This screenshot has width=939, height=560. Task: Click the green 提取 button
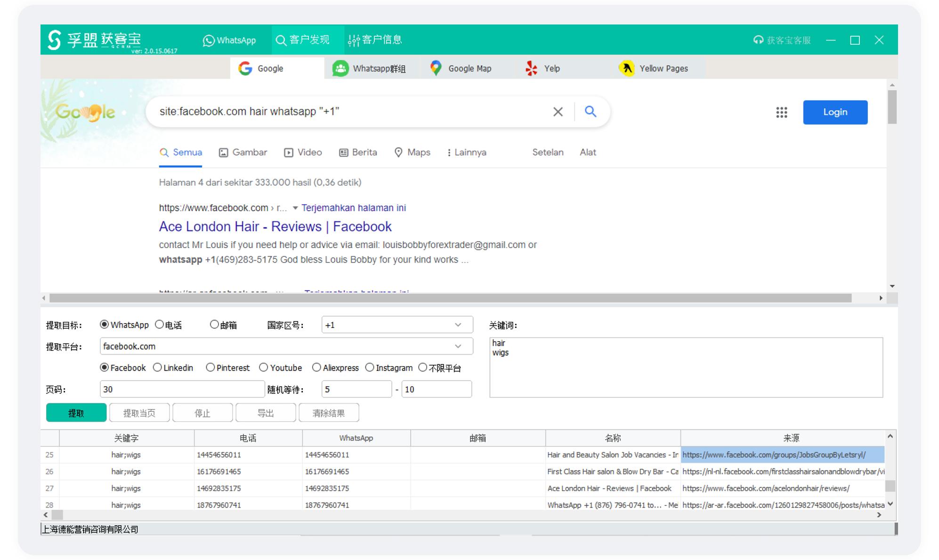click(x=76, y=413)
